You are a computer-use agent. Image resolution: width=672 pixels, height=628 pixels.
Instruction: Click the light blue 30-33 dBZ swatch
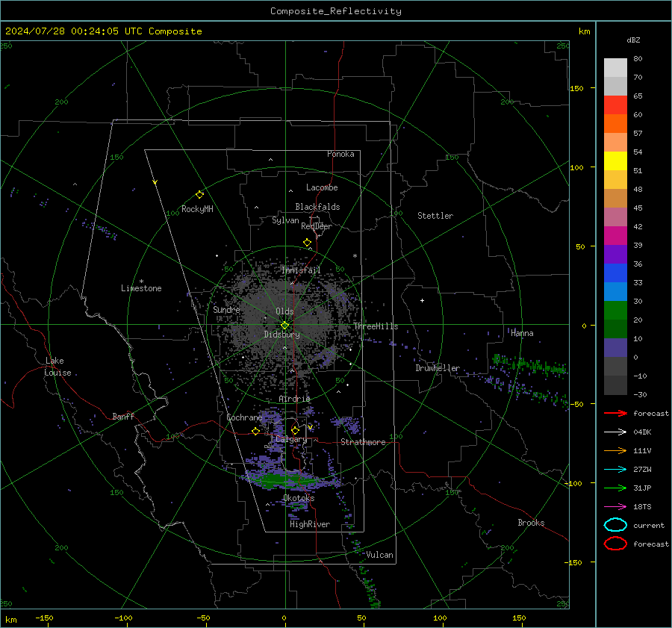pyautogui.click(x=615, y=291)
